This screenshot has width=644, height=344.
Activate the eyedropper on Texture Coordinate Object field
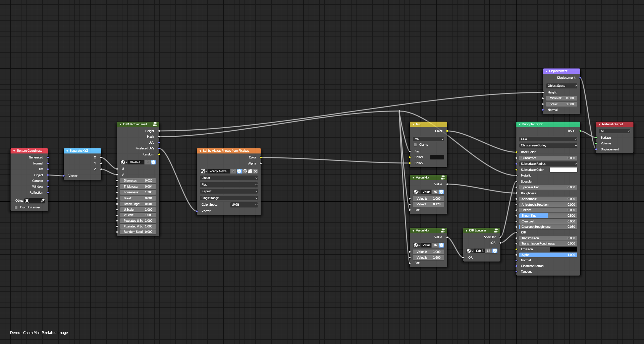(43, 201)
